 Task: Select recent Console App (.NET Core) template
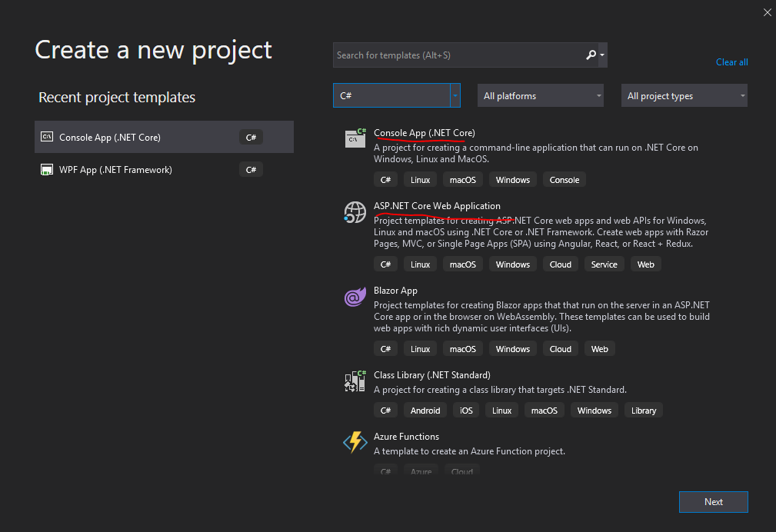165,137
